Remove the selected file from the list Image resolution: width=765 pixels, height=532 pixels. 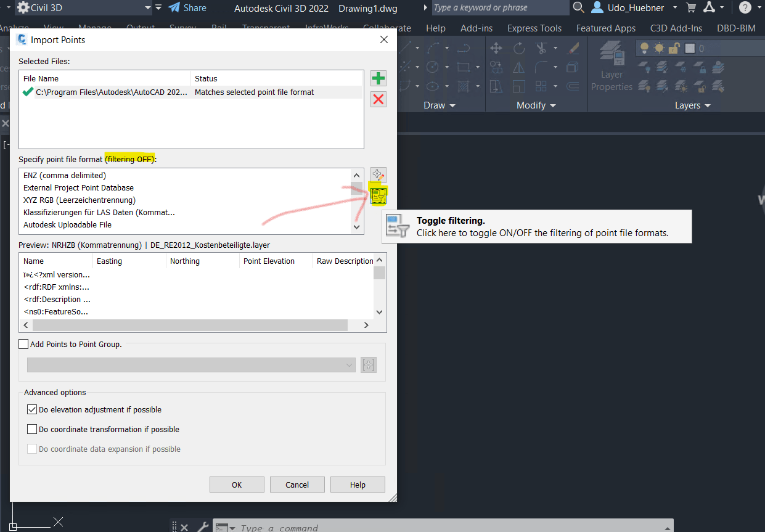tap(378, 99)
